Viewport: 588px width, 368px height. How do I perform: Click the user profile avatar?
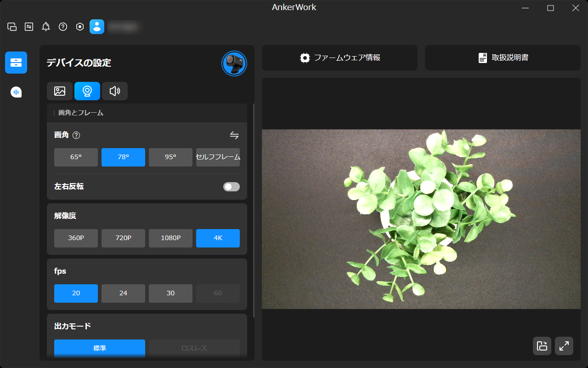click(x=97, y=27)
